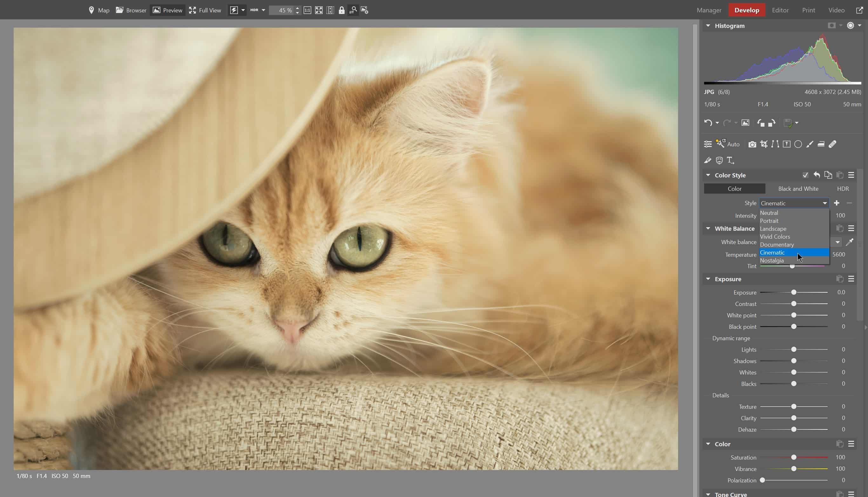Activate the Healing bandage tool
The image size is (868, 497).
pos(832,144)
